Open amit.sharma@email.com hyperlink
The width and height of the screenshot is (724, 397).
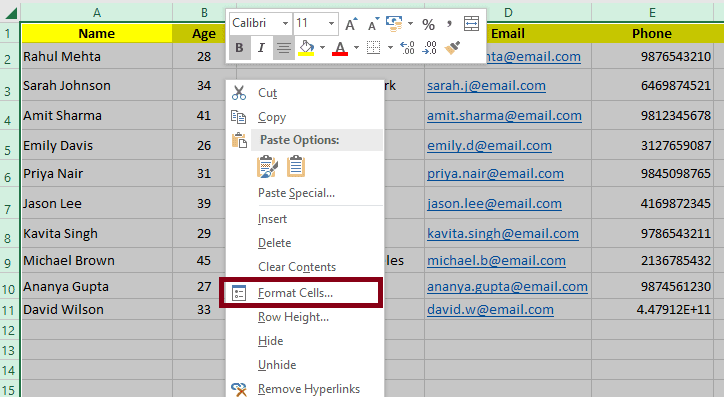(x=504, y=115)
